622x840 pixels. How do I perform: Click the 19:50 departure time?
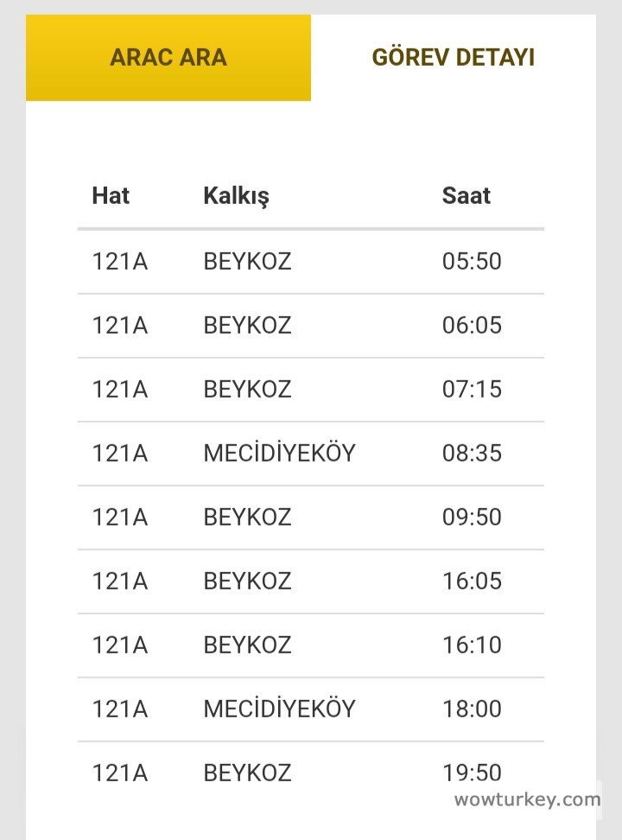point(472,772)
